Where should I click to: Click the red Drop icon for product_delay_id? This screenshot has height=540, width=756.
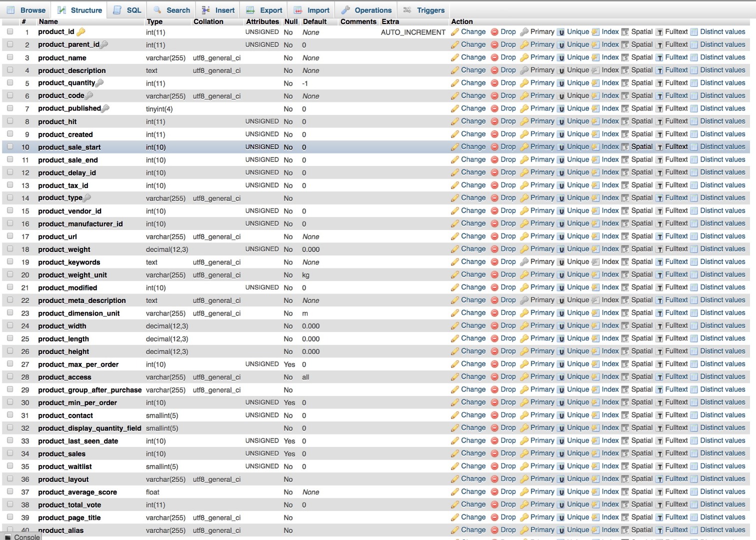pos(494,172)
